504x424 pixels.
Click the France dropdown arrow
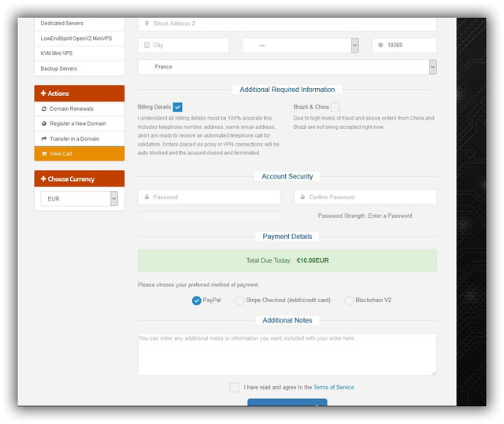coord(432,67)
